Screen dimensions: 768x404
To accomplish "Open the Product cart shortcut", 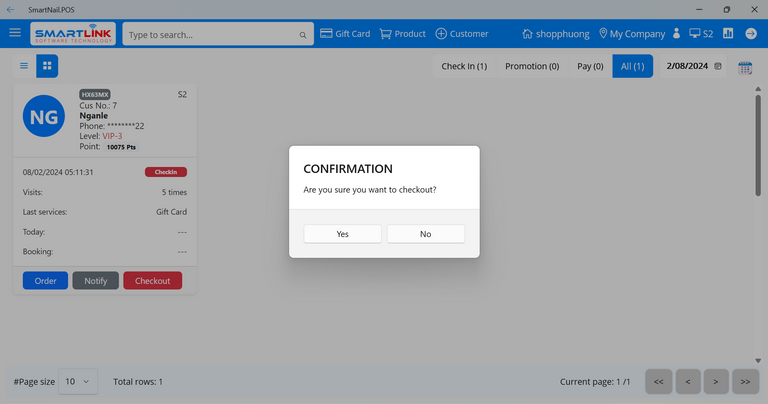I will [402, 33].
